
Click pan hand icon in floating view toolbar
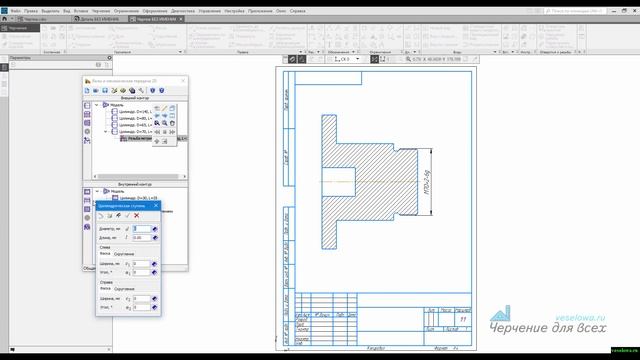coord(172,123)
